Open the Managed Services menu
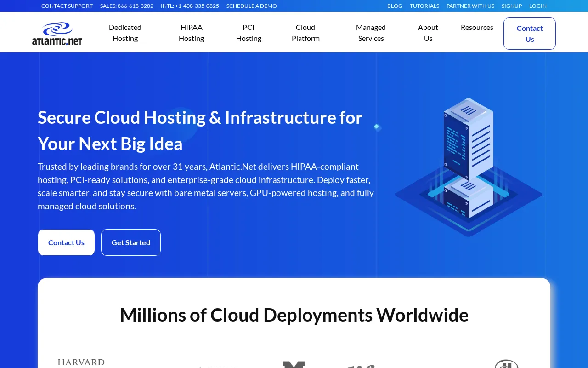The height and width of the screenshot is (368, 588). pyautogui.click(x=371, y=33)
